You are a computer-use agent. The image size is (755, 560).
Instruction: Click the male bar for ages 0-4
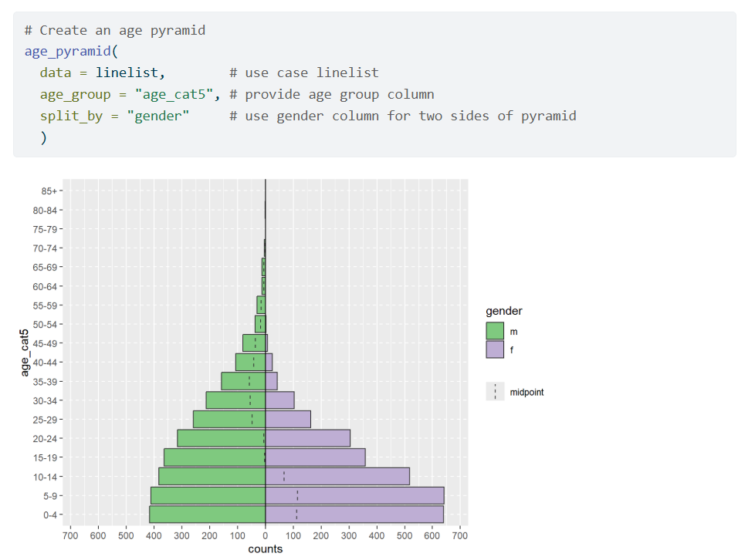pyautogui.click(x=207, y=514)
